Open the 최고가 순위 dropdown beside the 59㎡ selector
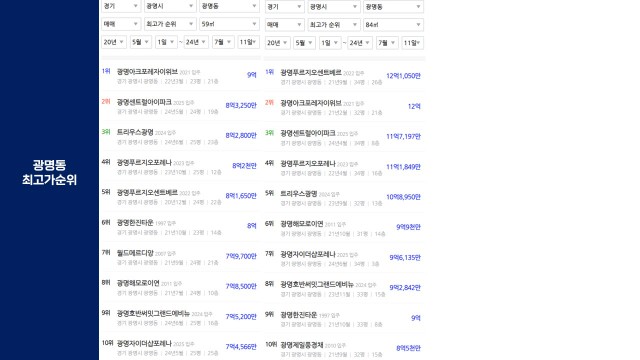The height and width of the screenshot is (360, 640). point(170,24)
